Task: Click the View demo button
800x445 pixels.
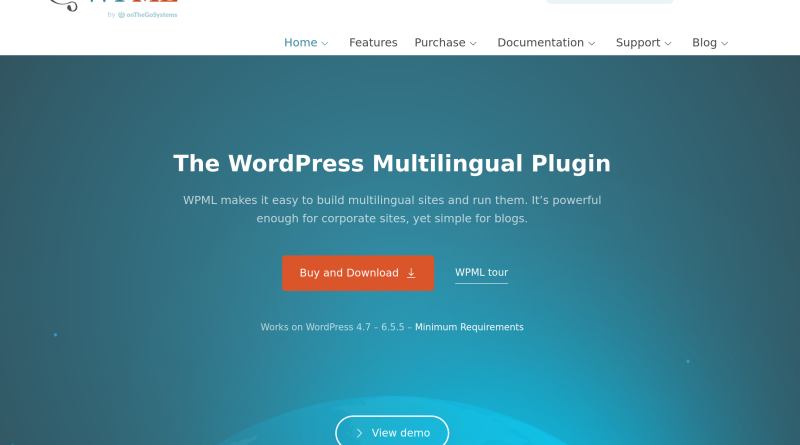Action: tap(392, 432)
